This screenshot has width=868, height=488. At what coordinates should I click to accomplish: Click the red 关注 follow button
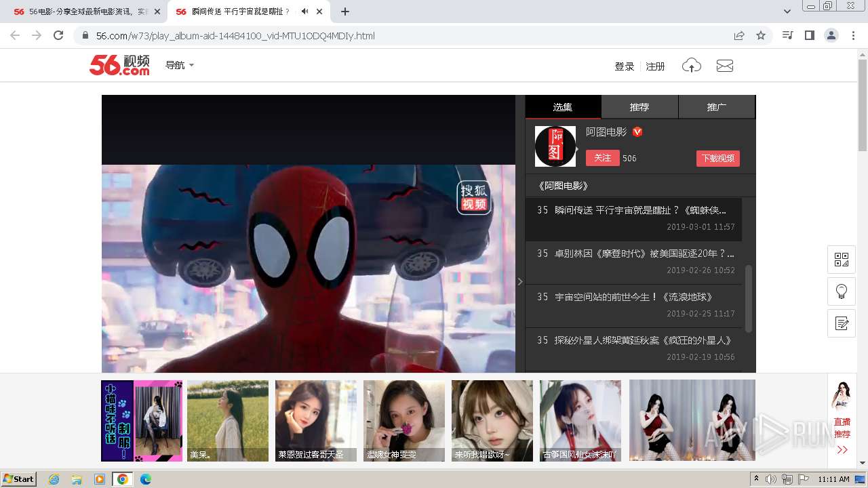tap(603, 158)
